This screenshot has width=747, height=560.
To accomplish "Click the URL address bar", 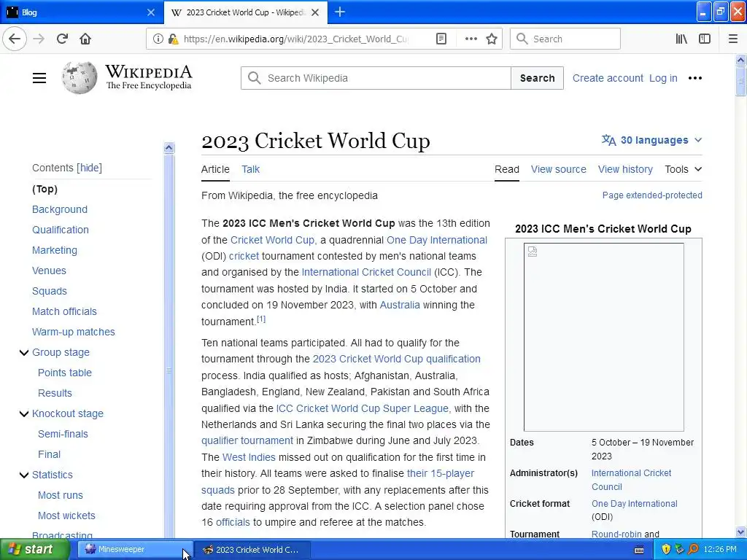I will 295,39.
